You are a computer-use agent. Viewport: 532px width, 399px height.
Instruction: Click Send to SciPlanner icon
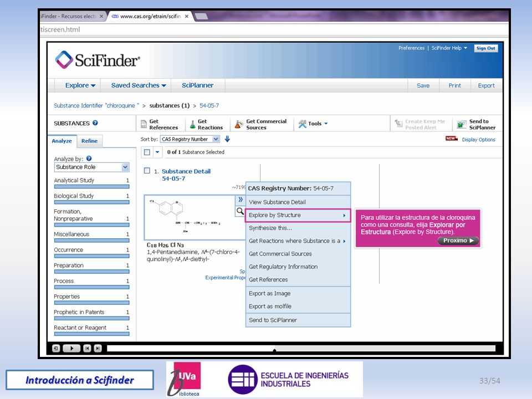pyautogui.click(x=462, y=125)
